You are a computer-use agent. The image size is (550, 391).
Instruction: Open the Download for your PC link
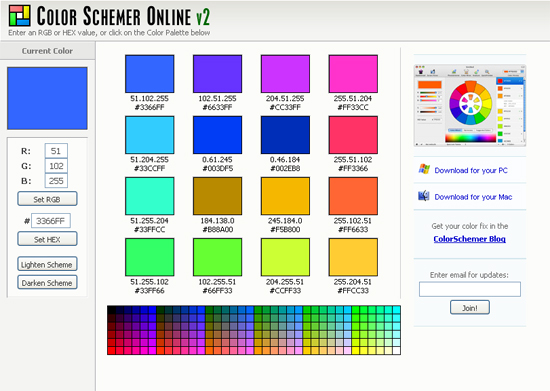(x=471, y=170)
